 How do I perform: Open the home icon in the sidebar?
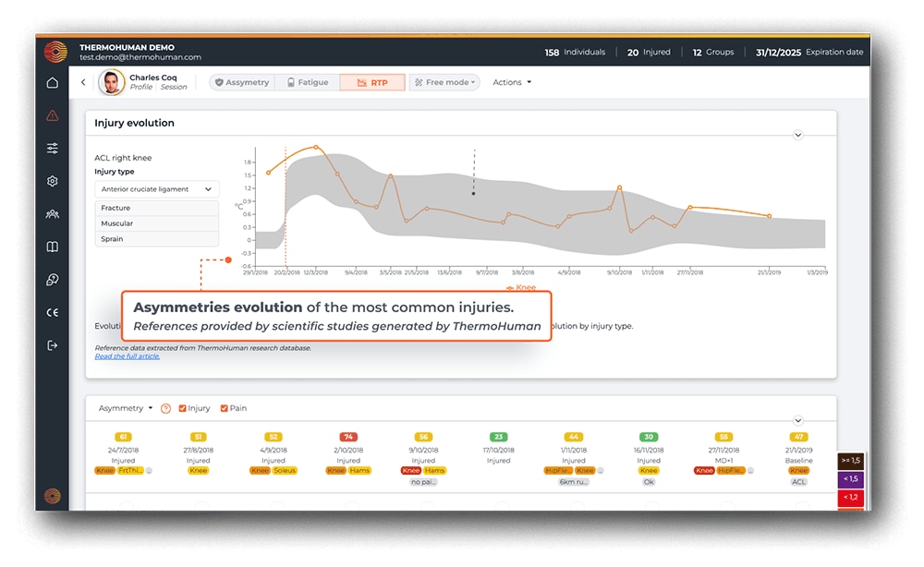[x=53, y=82]
